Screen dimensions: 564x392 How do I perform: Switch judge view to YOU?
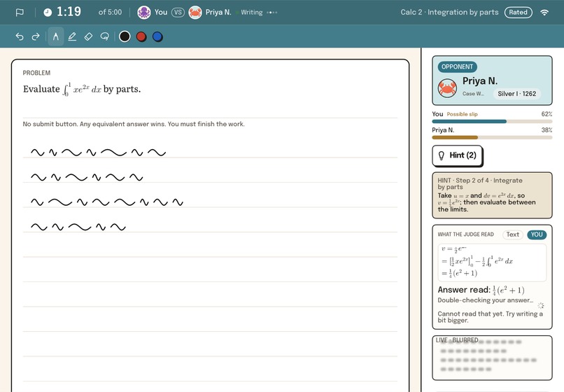click(537, 234)
